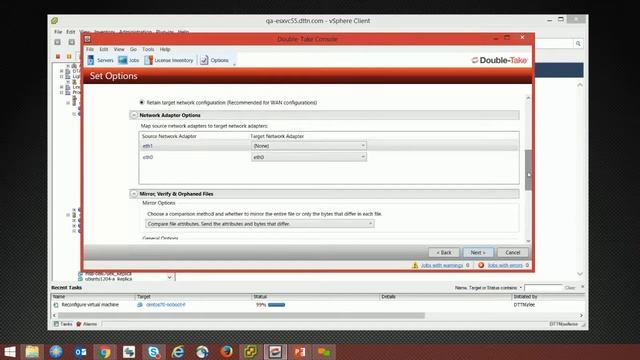Viewport: 640px width, 360px height.
Task: Open the Double-Take toolbar overflow arrow
Action: point(234,65)
